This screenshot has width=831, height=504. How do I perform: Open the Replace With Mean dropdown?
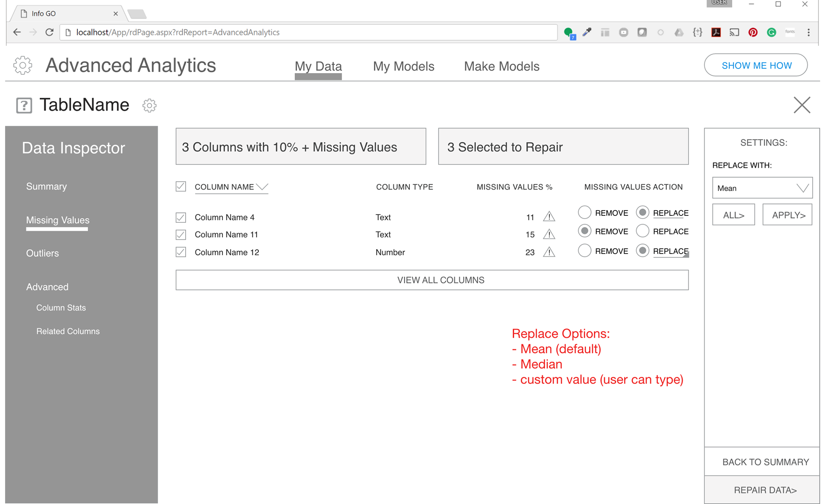pyautogui.click(x=762, y=188)
